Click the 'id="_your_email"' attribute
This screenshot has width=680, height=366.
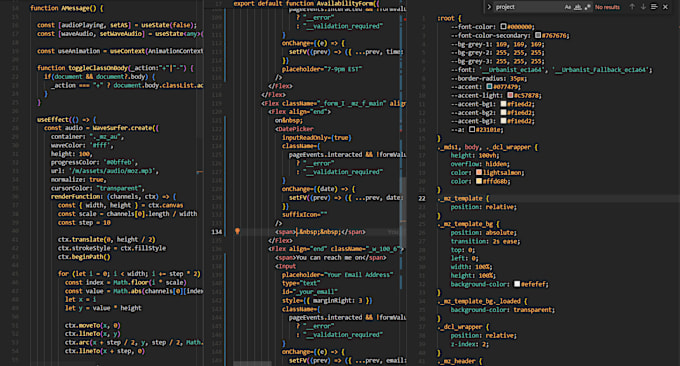point(310,292)
